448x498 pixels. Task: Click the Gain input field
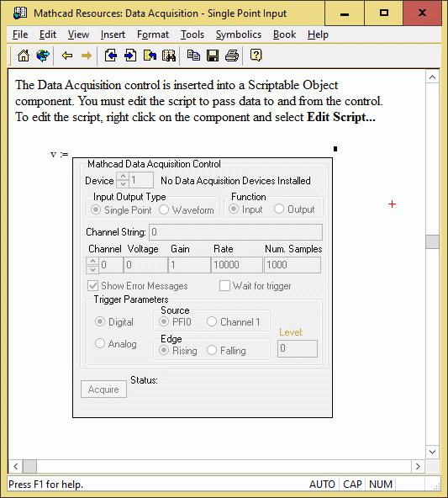point(189,265)
